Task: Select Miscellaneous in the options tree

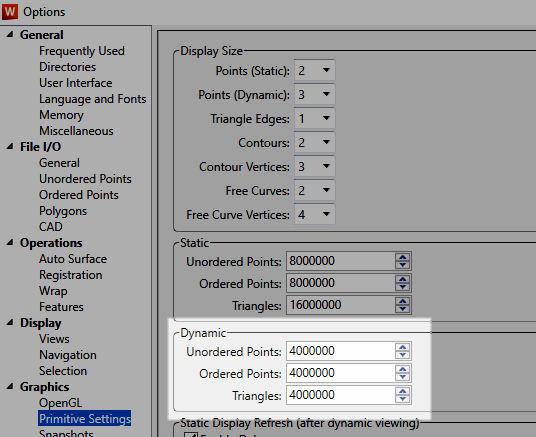Action: (76, 131)
